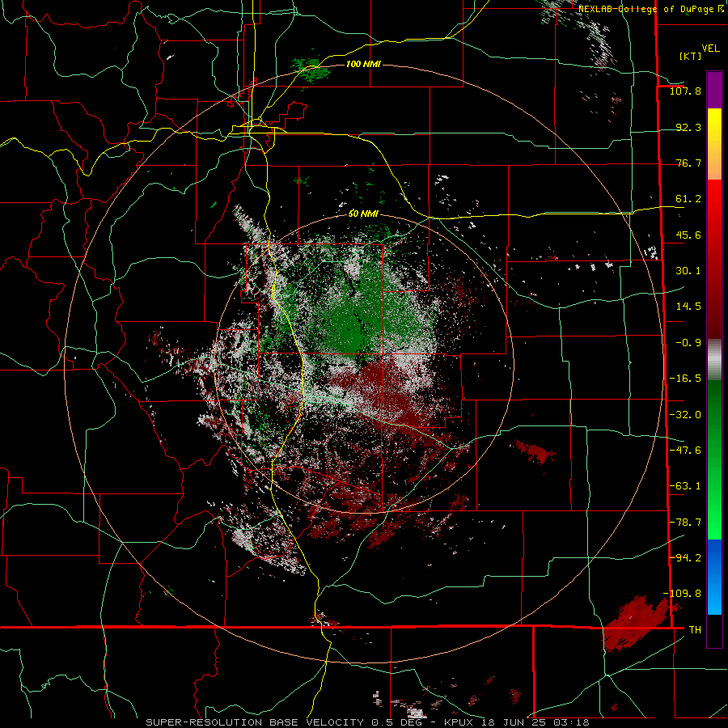This screenshot has width=728, height=728.
Task: Click the 30.1 scale value
Action: click(x=688, y=271)
